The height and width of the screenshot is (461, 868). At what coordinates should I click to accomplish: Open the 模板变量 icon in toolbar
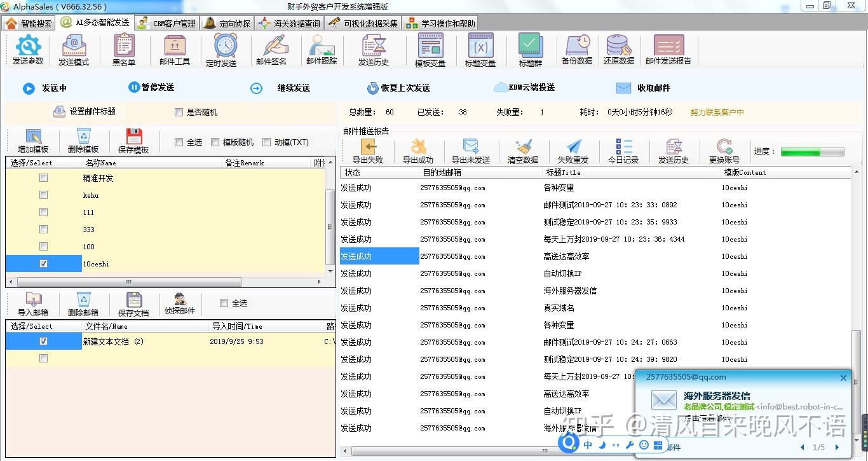click(x=430, y=46)
